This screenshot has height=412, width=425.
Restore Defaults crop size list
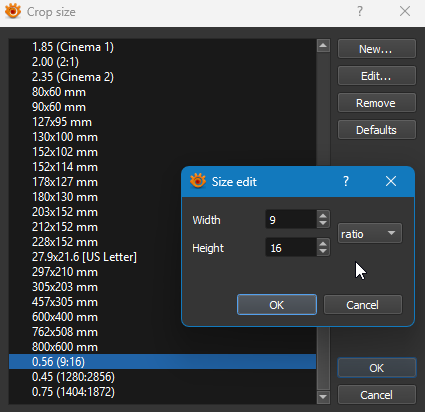377,130
